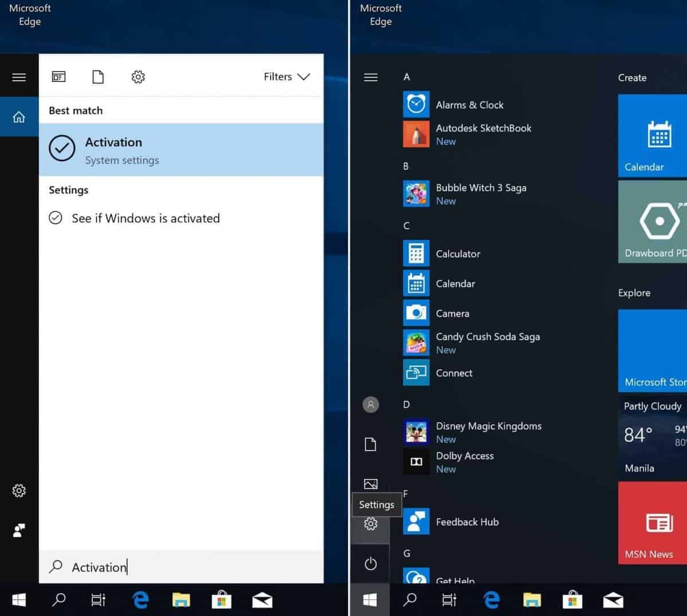Click letter A heading to jump alphabetically

(x=406, y=76)
